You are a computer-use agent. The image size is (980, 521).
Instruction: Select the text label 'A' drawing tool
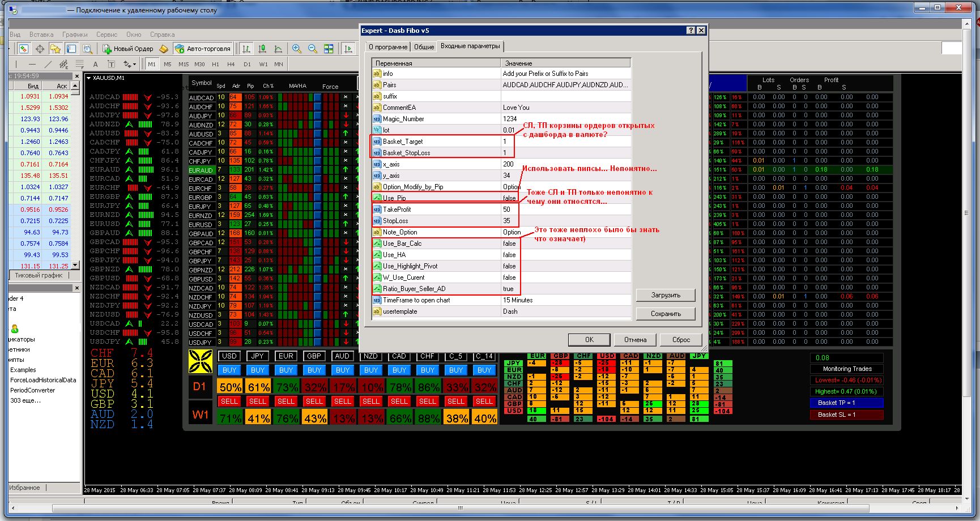point(95,65)
